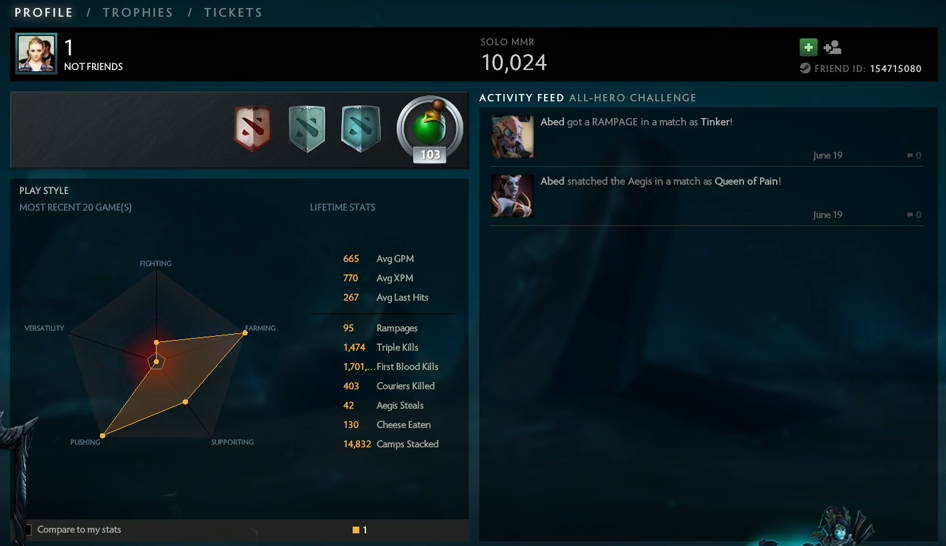Viewport: 946px width, 546px height.
Task: Click comment flag icon on Rampage post
Action: tap(910, 156)
